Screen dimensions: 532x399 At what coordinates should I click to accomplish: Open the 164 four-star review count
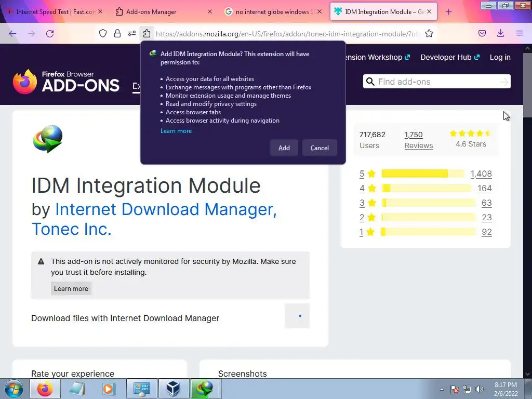(485, 188)
